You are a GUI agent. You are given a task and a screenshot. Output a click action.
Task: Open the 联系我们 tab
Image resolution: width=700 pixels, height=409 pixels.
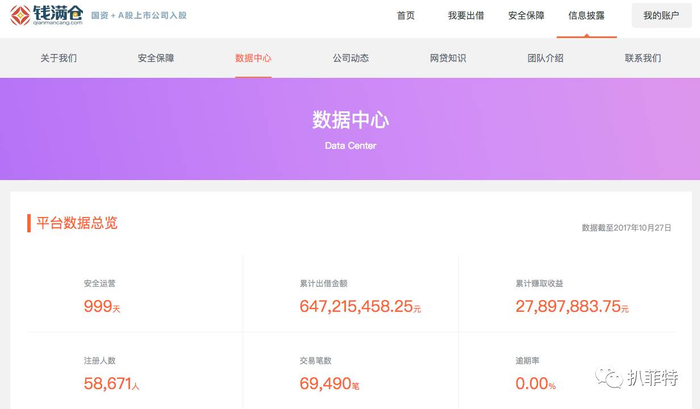pyautogui.click(x=642, y=58)
